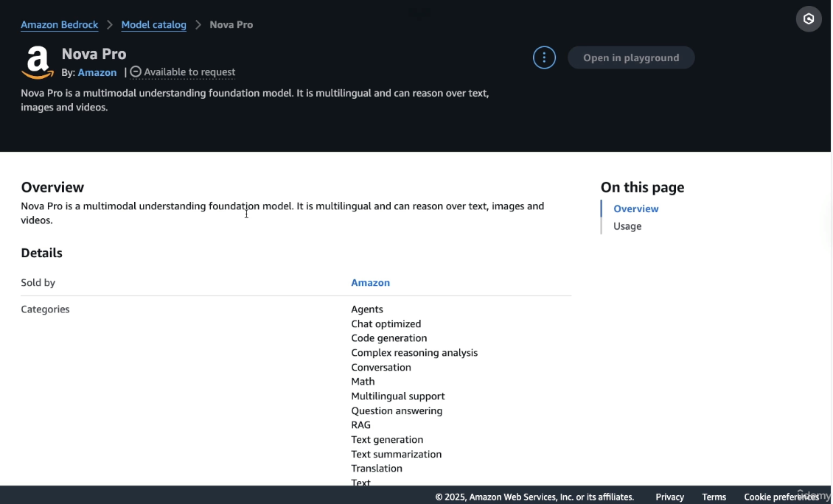This screenshot has width=833, height=504.
Task: Click the Amazon logo icon beside Nova Pro
Action: [37, 63]
